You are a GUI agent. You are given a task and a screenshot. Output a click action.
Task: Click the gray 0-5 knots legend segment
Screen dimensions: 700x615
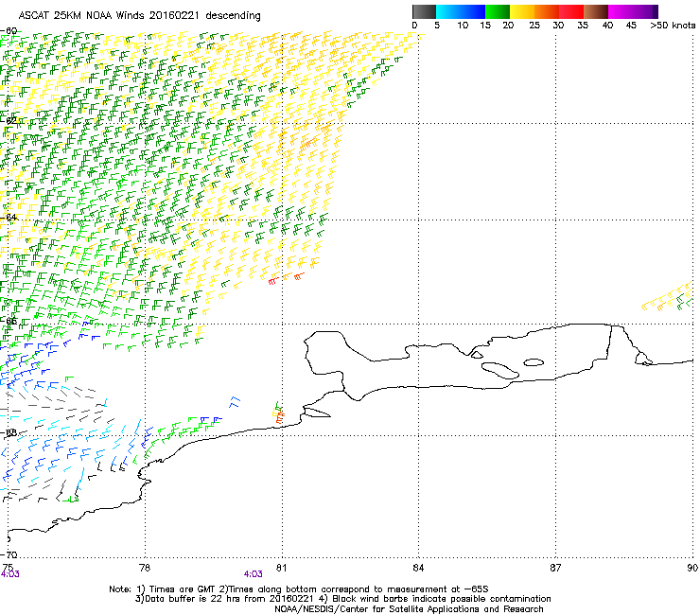coord(424,11)
